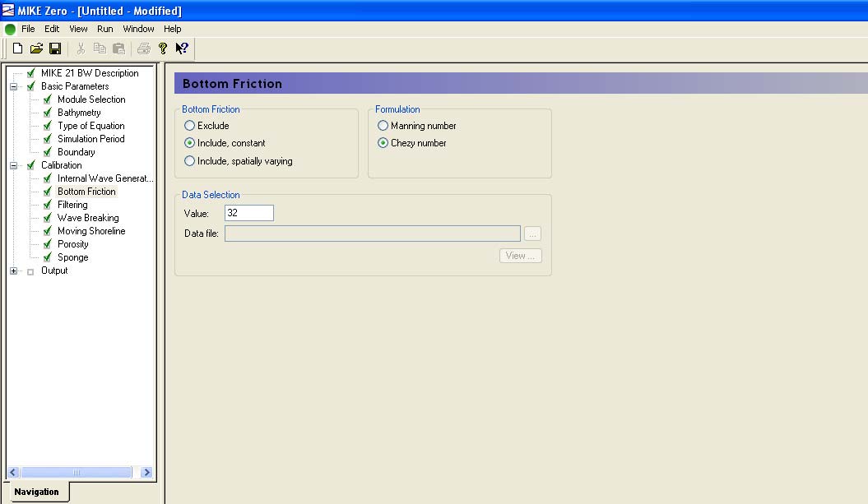Image resolution: width=868 pixels, height=504 pixels.
Task: Click the Save floppy disk icon
Action: pos(55,49)
